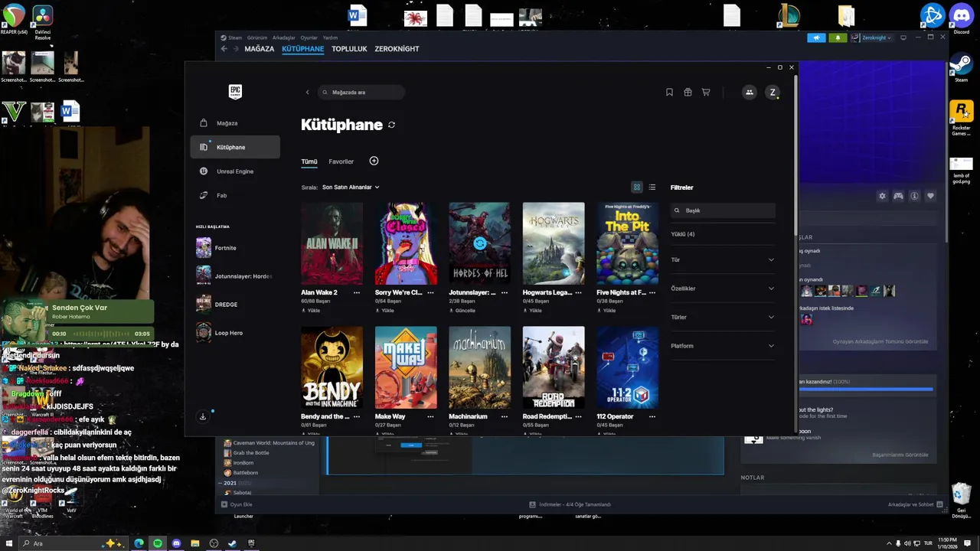Viewport: 980px width, 551px height.
Task: Switch to list view in library
Action: click(652, 187)
